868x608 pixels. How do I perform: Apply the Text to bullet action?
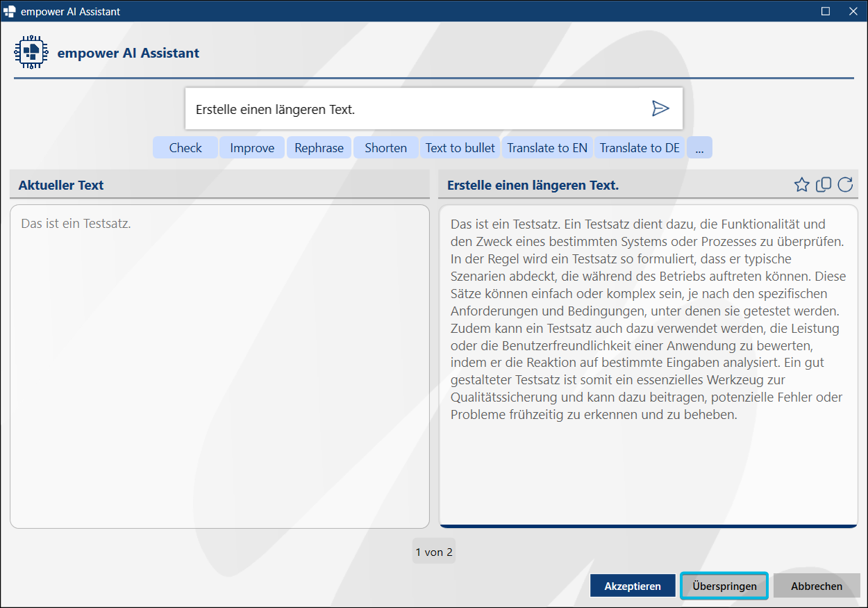[x=460, y=147]
